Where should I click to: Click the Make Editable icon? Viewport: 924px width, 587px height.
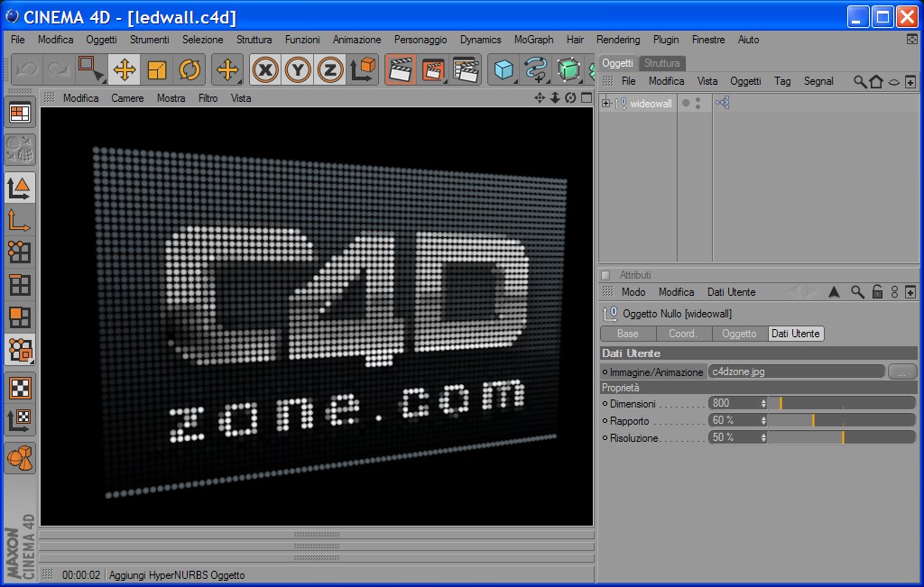click(x=20, y=150)
